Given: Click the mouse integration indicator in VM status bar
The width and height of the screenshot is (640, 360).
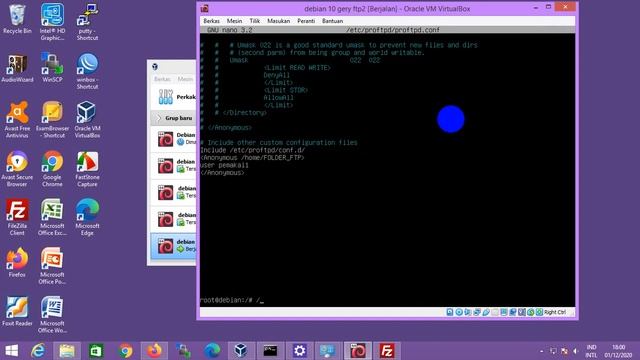Looking at the screenshot, I should (x=531, y=312).
